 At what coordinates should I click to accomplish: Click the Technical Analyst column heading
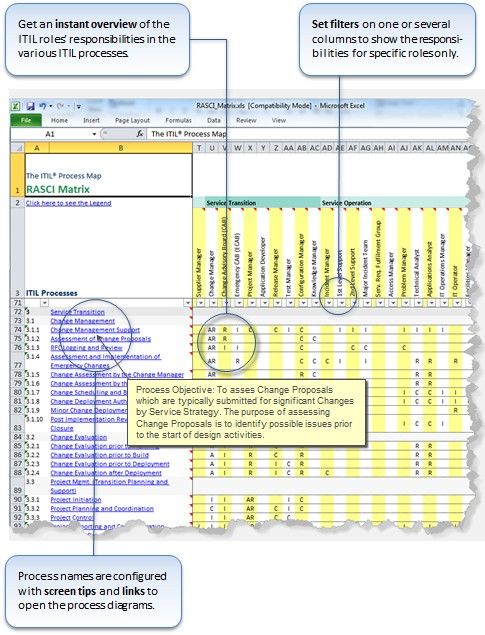click(x=417, y=273)
